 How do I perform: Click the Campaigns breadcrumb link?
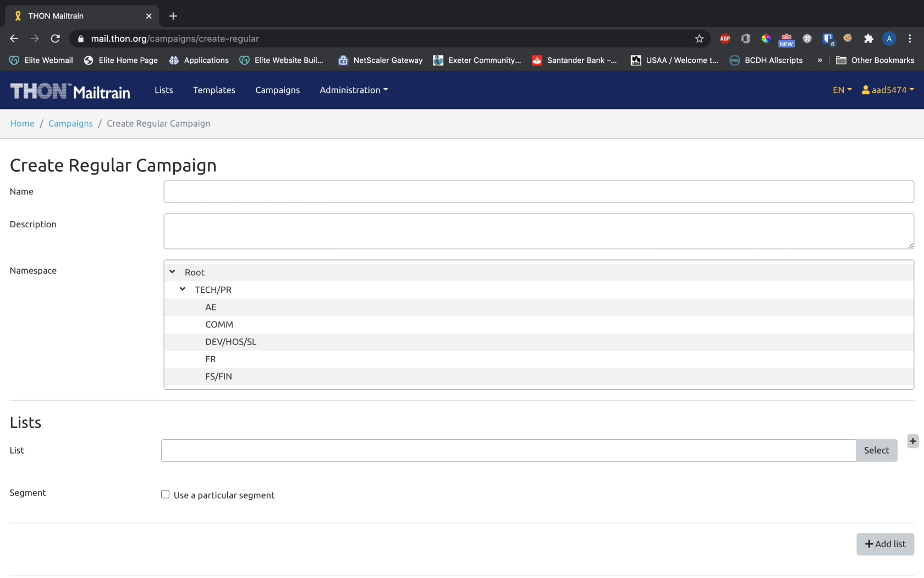tap(70, 123)
